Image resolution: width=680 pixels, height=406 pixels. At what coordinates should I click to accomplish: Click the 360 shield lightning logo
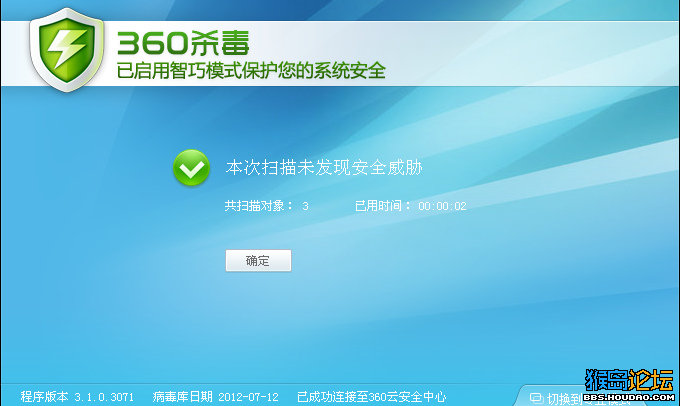pyautogui.click(x=66, y=49)
